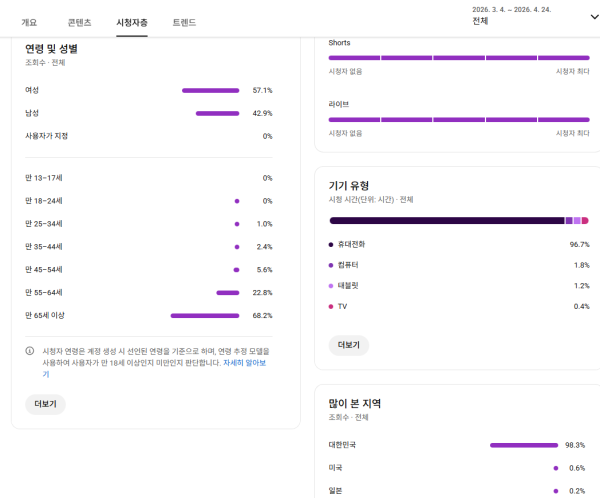Click 더보기 in the 기기 유형 card
Image resolution: width=600 pixels, height=498 pixels.
pyautogui.click(x=348, y=345)
